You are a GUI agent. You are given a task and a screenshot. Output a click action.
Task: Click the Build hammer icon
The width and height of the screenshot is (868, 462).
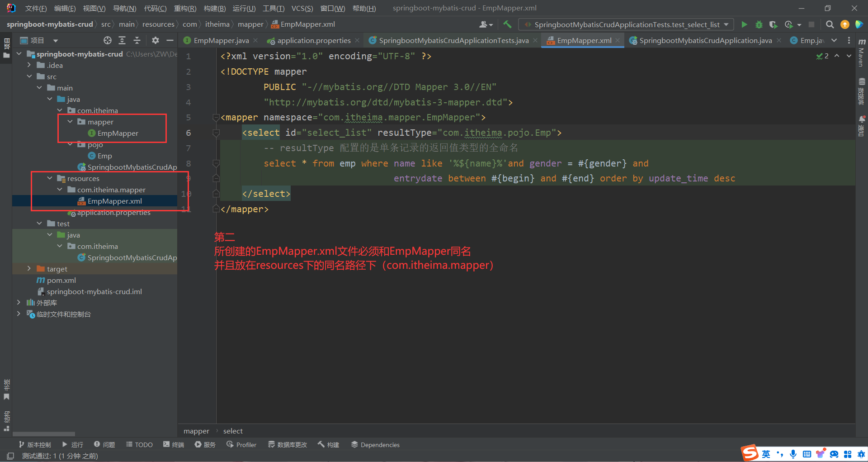click(507, 24)
